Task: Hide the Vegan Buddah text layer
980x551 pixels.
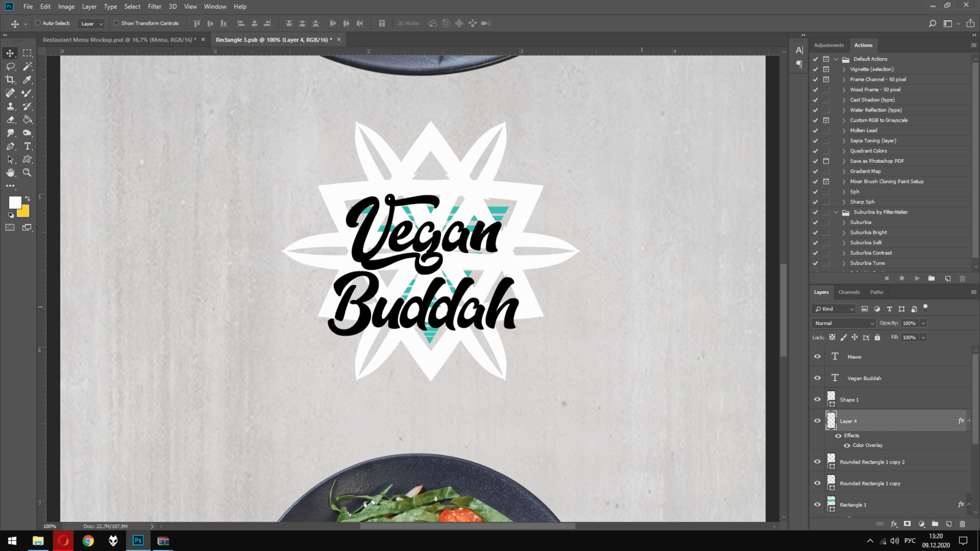Action: [x=817, y=378]
